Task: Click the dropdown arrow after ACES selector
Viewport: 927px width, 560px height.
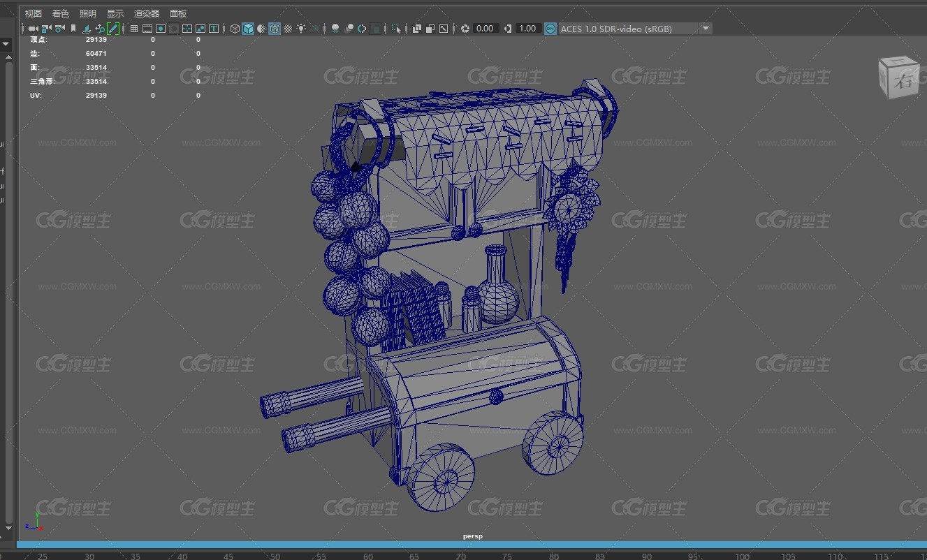Action: (x=706, y=29)
